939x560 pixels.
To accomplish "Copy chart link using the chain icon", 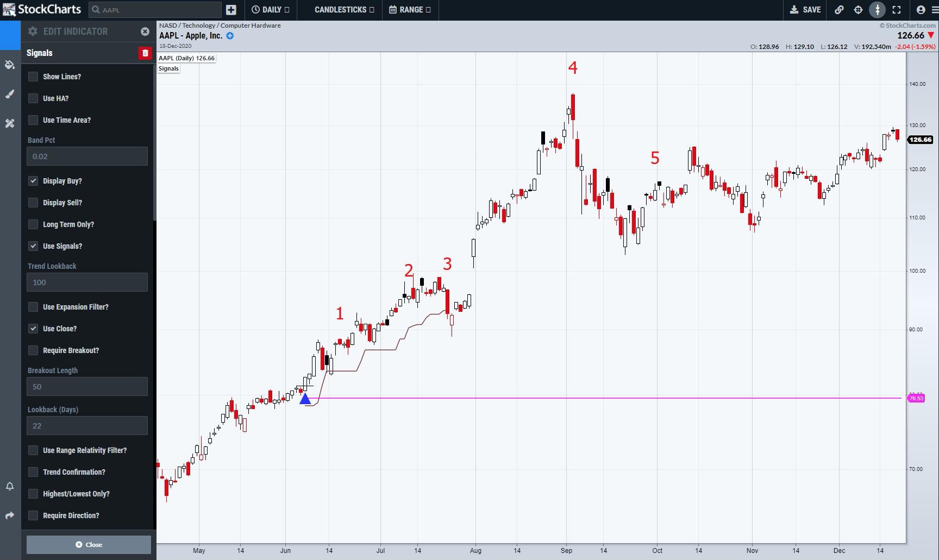I will coord(839,10).
